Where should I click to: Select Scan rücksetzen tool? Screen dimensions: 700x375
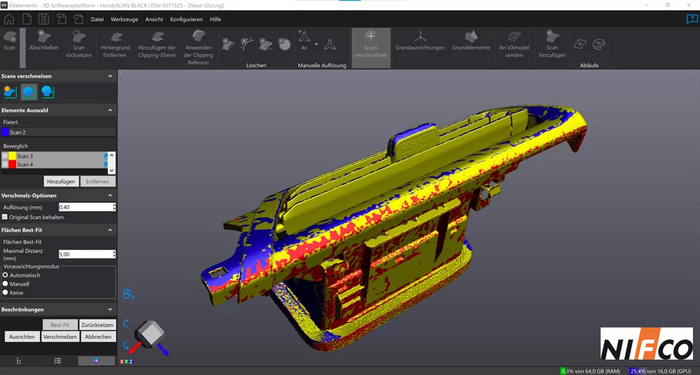pos(79,37)
